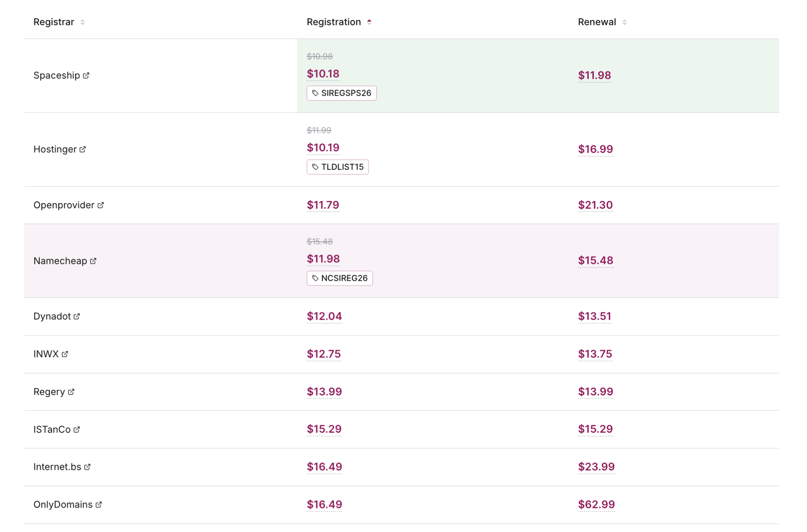Select Spaceship $10.18 registration price

tap(323, 74)
